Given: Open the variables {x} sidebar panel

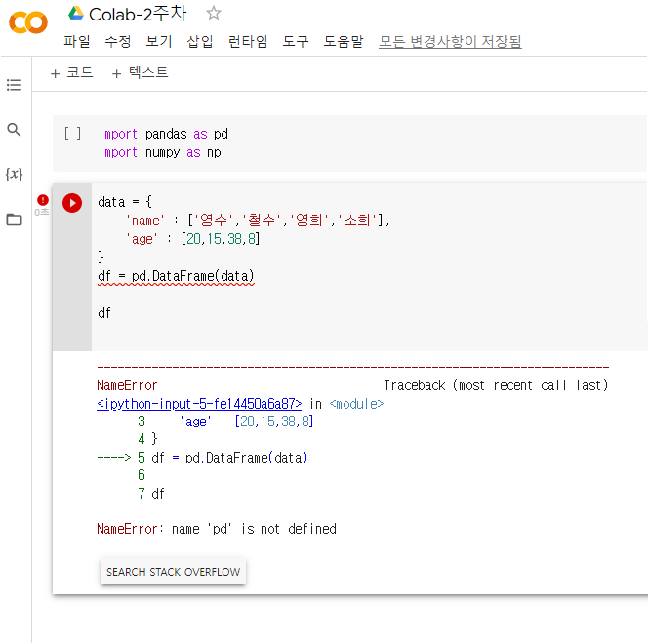Looking at the screenshot, I should (14, 174).
